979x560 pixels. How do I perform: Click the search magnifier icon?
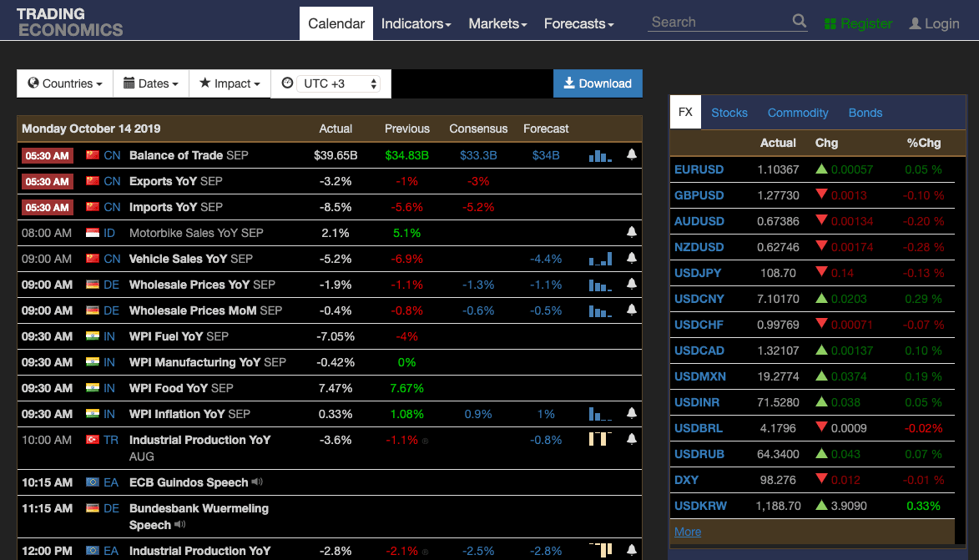[800, 21]
